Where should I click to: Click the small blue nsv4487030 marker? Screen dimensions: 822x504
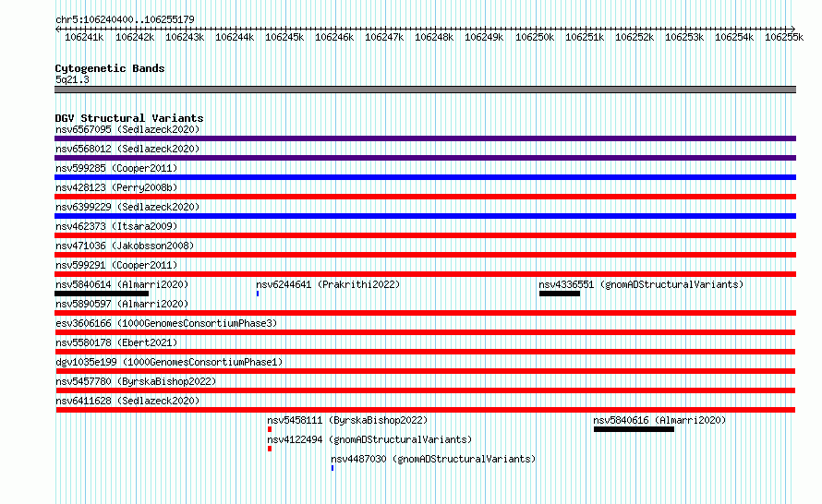coord(332,468)
